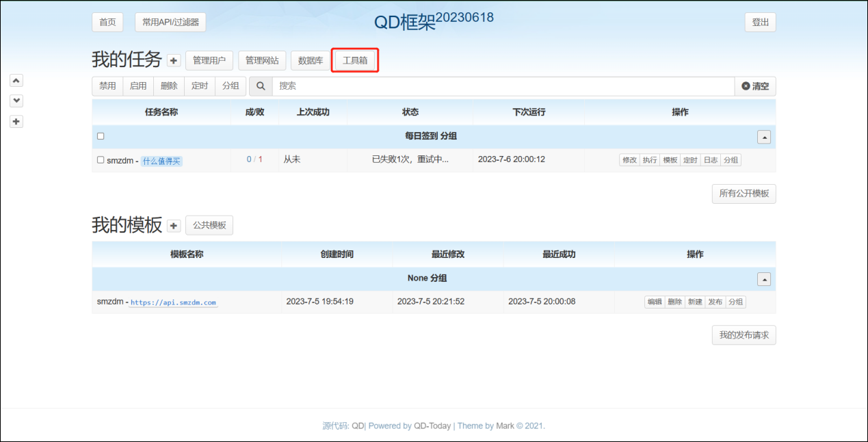Click the 登出 logout button
Viewport: 868px width, 442px height.
pyautogui.click(x=760, y=23)
